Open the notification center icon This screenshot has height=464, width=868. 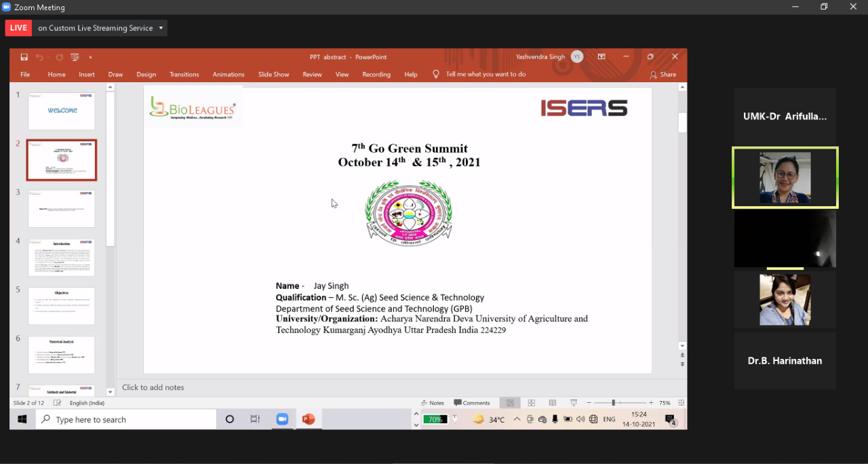(x=670, y=420)
